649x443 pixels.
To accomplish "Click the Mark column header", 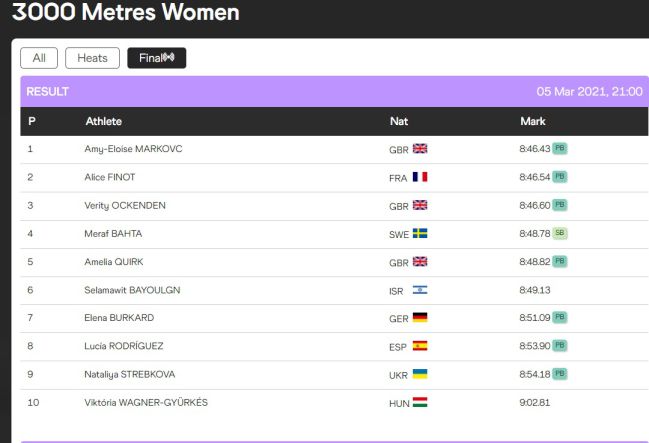I will tap(533, 121).
